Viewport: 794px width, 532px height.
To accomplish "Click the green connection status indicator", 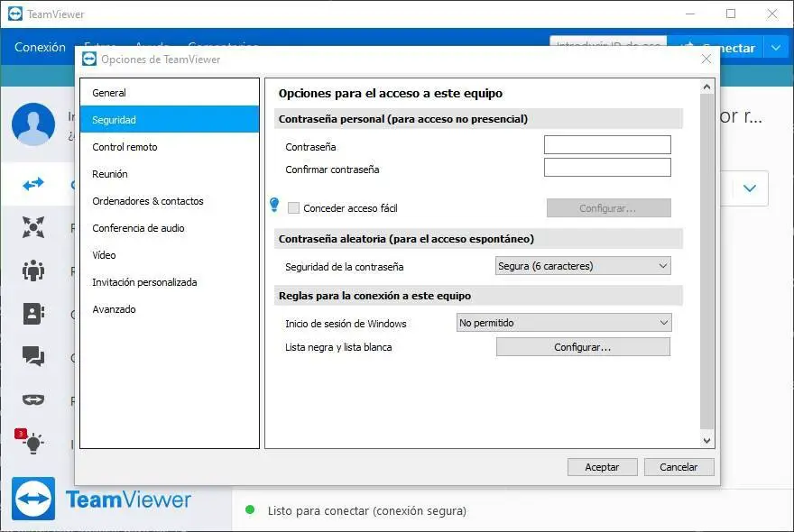I will tap(250, 509).
